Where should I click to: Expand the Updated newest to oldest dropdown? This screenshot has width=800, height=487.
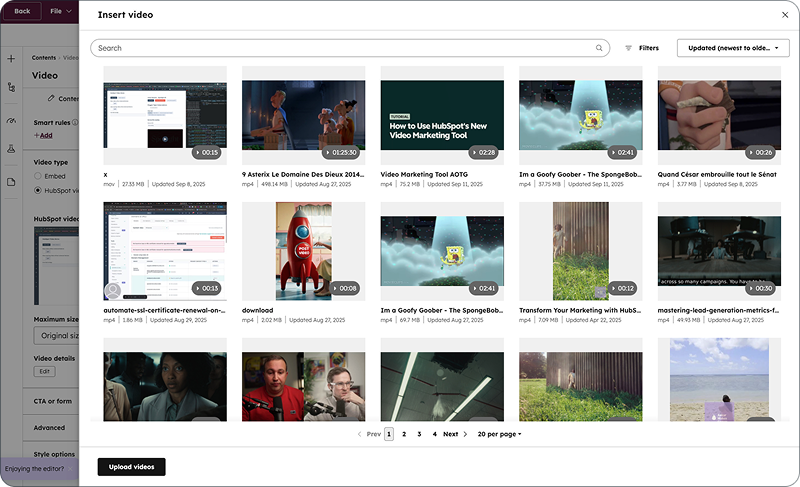click(x=733, y=48)
